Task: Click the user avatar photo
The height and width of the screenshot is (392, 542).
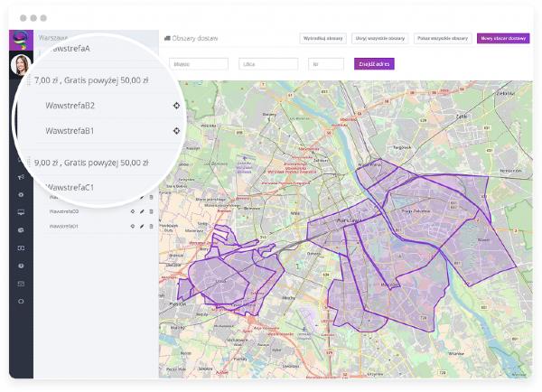Action: point(21,66)
